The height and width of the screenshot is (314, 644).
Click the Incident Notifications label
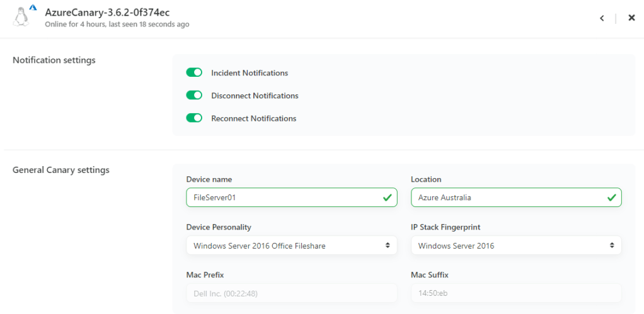coord(250,73)
